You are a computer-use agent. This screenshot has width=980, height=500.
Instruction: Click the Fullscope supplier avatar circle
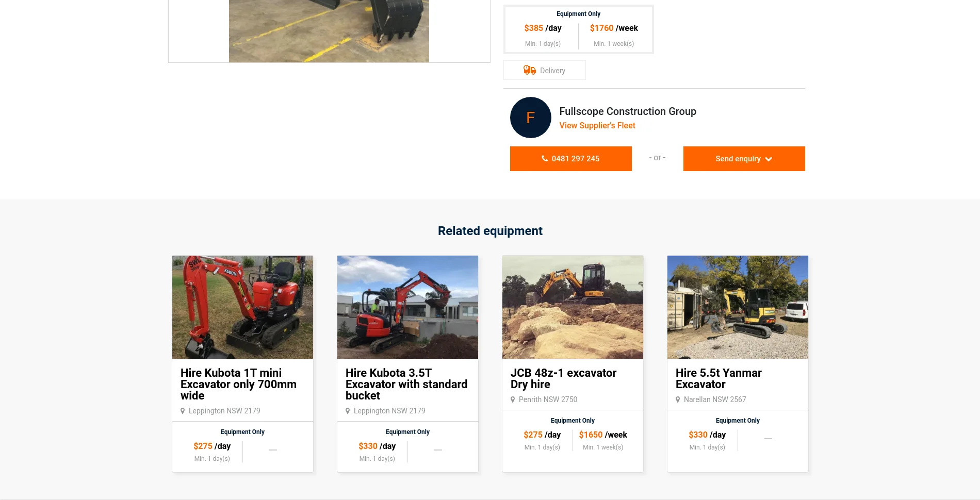point(530,118)
